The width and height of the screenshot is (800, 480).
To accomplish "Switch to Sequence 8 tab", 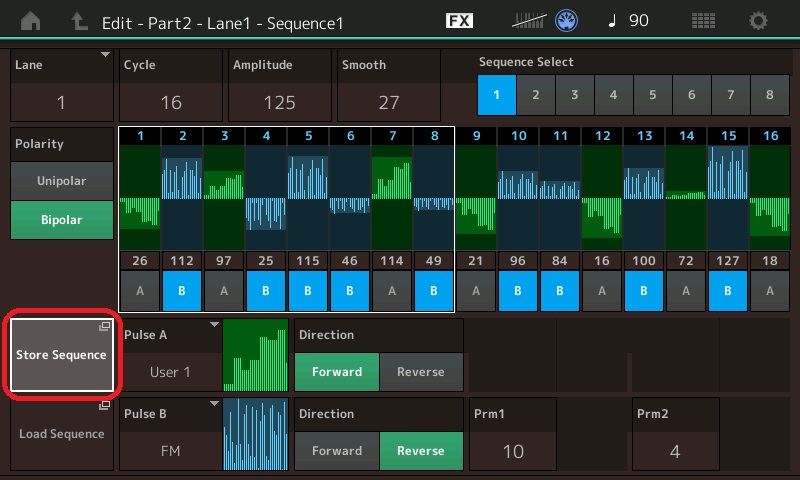I will coord(769,95).
